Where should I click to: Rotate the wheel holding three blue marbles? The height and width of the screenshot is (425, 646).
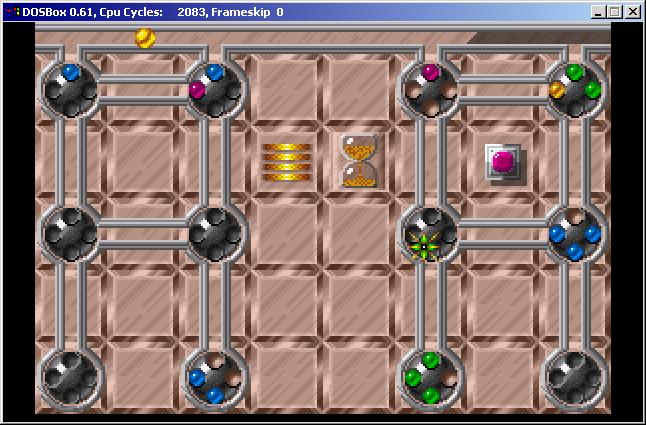click(575, 234)
